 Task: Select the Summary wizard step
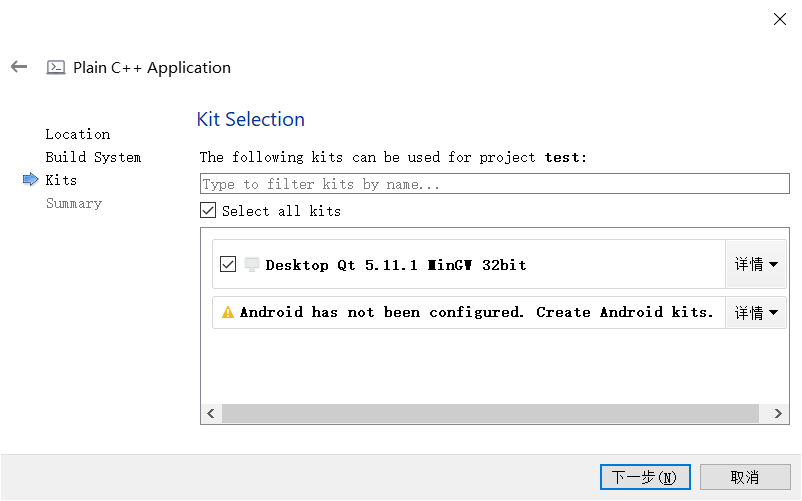coord(74,203)
